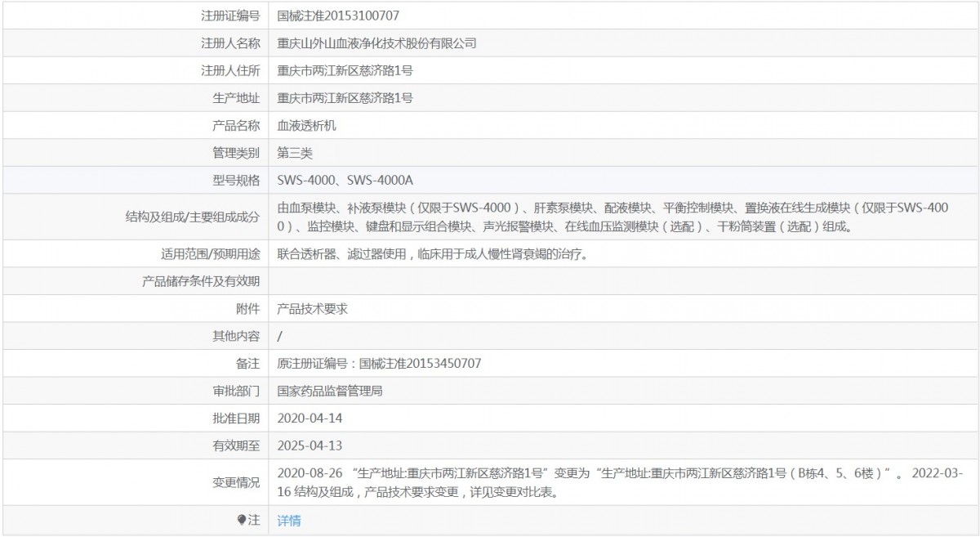The width and height of the screenshot is (980, 537).
Task: Click the note bullet icon beside 注
Action: tap(242, 520)
